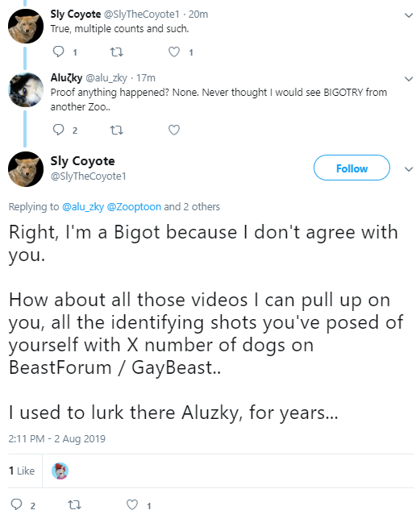This screenshot has width=420, height=510.
Task: View Aluζky's husky profile picture
Action: click(x=26, y=89)
